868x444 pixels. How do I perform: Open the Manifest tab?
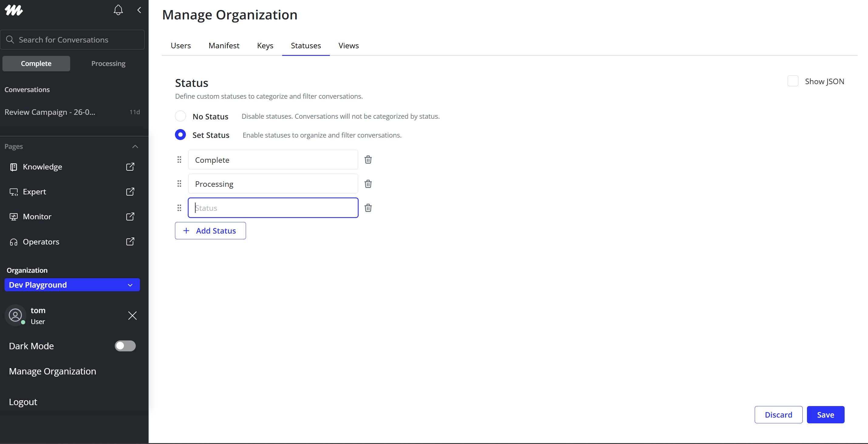pos(224,46)
